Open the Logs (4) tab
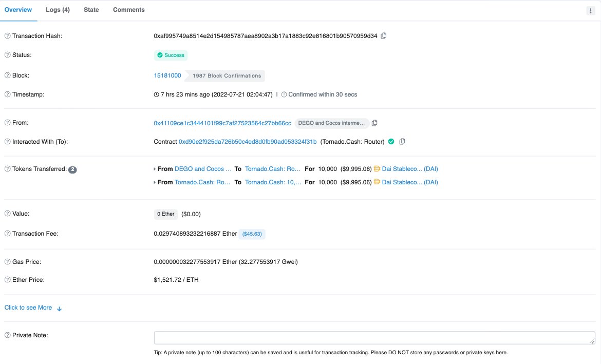This screenshot has height=364, width=601. (58, 10)
